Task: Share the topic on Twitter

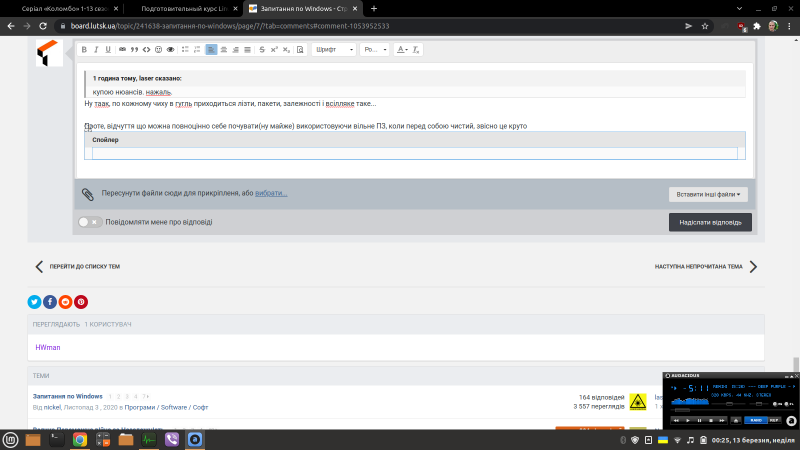Action: click(x=34, y=301)
